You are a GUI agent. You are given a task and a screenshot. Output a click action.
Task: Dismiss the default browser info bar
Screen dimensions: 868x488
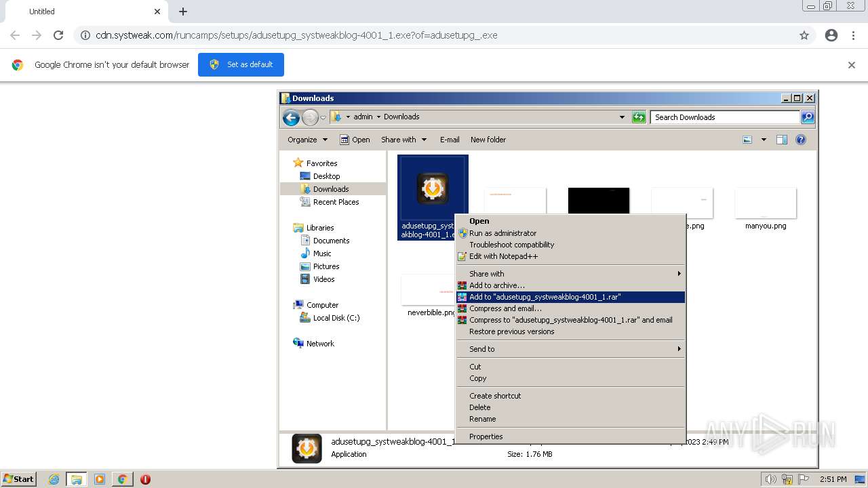click(x=852, y=65)
